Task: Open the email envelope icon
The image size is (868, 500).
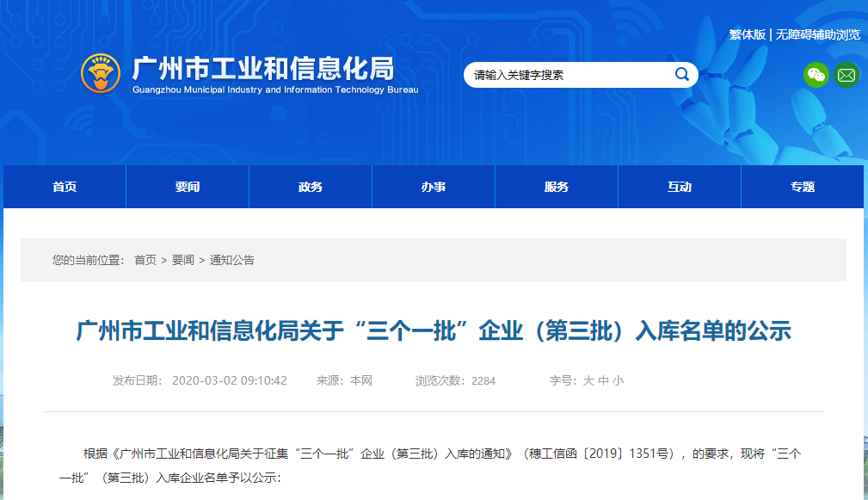Action: point(846,75)
